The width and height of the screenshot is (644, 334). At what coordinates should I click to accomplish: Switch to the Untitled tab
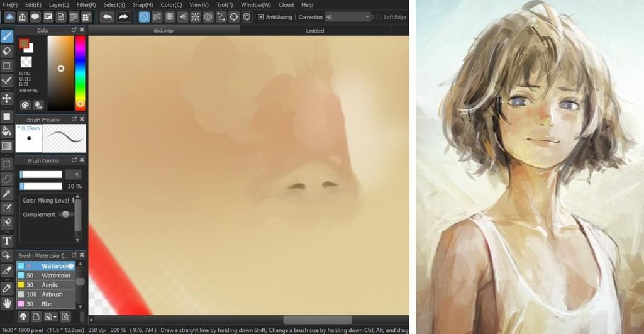pyautogui.click(x=315, y=31)
